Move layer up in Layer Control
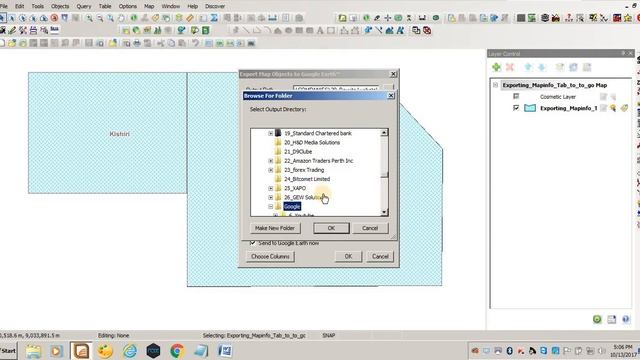The width and height of the screenshot is (640, 360). 528,67
